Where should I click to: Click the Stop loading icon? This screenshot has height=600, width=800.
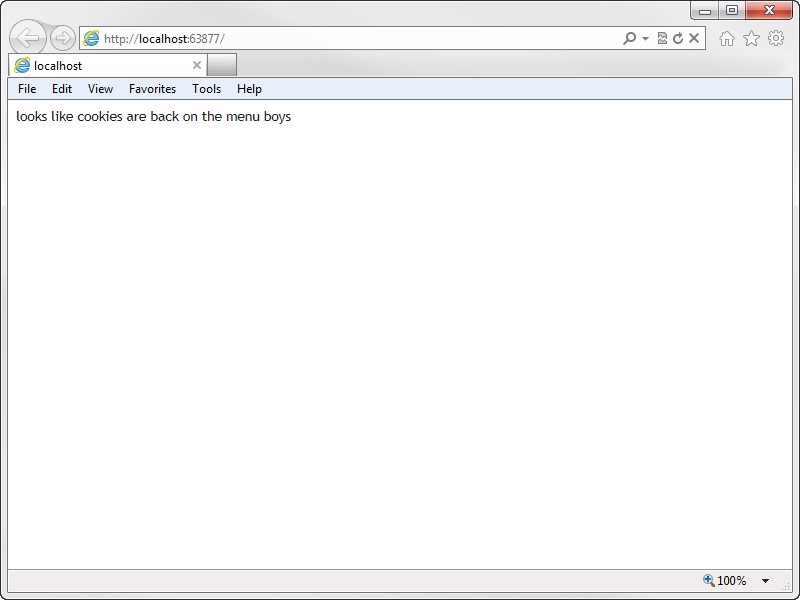pos(693,38)
